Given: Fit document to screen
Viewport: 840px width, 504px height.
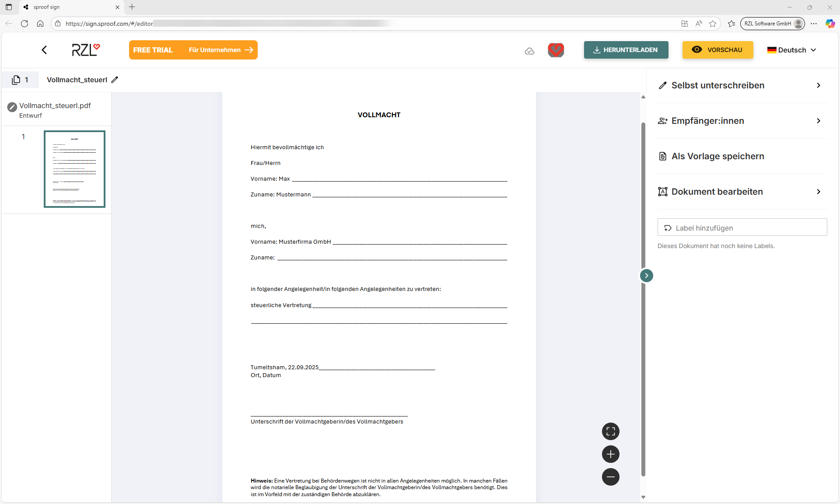Looking at the screenshot, I should pyautogui.click(x=611, y=431).
